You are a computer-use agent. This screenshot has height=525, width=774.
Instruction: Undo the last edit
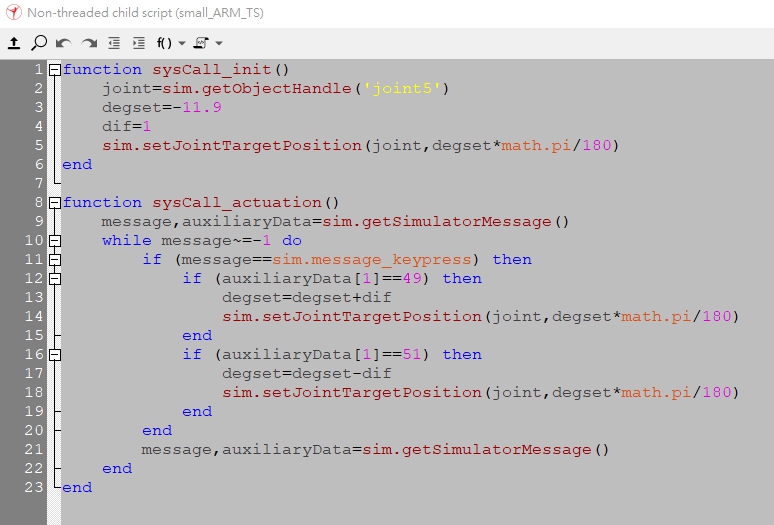pyautogui.click(x=64, y=43)
